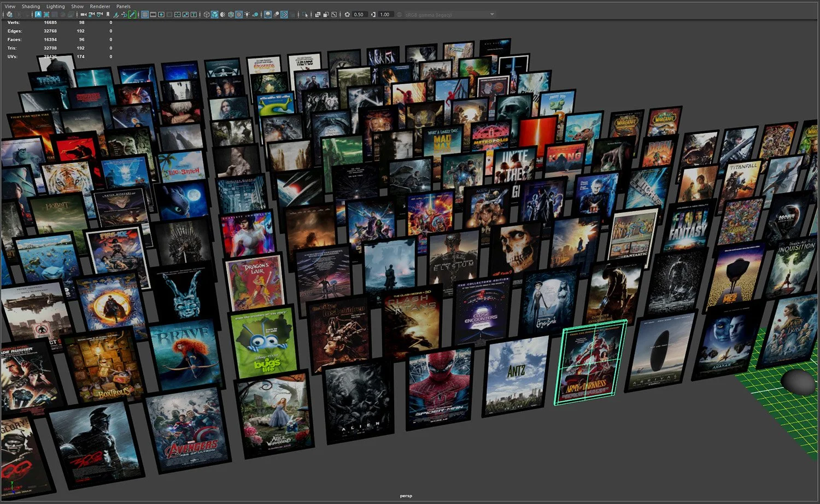Click the X-Ray icon
The height and width of the screenshot is (504, 820).
point(318,14)
